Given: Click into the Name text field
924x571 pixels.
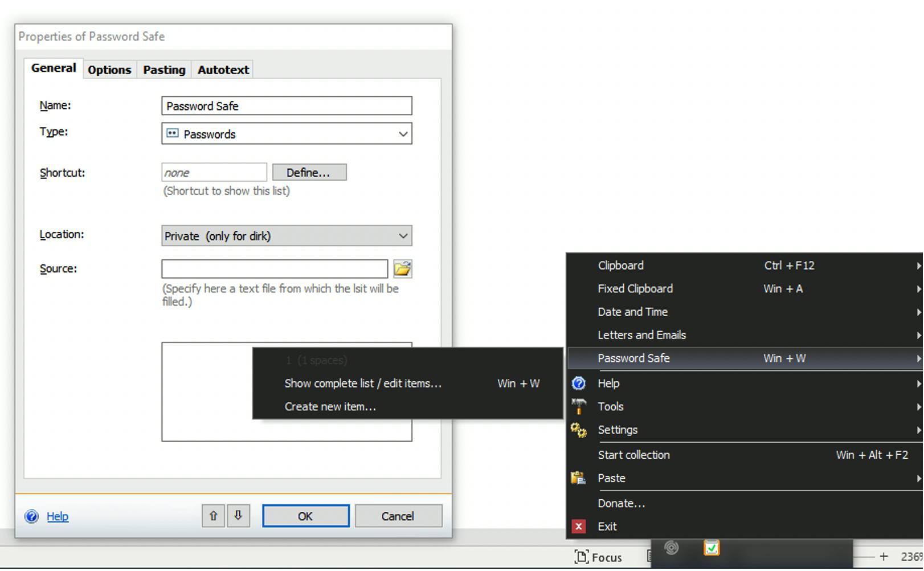Looking at the screenshot, I should tap(287, 106).
